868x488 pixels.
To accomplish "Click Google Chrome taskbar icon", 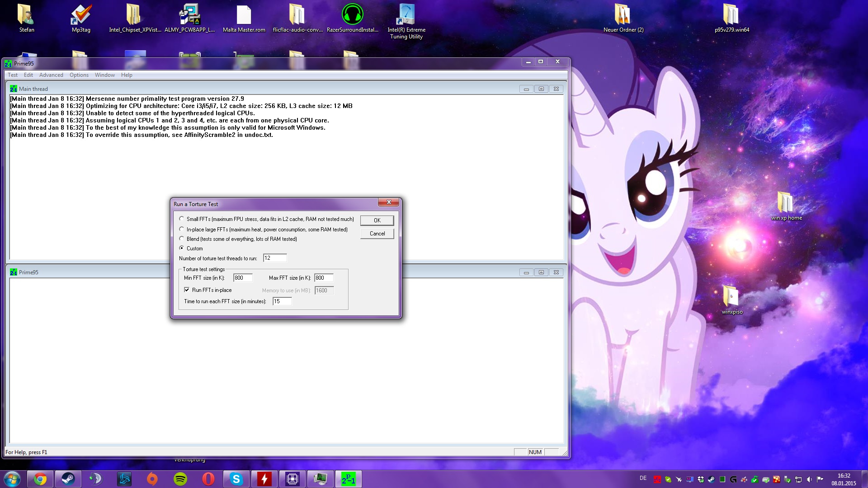I will [x=40, y=479].
